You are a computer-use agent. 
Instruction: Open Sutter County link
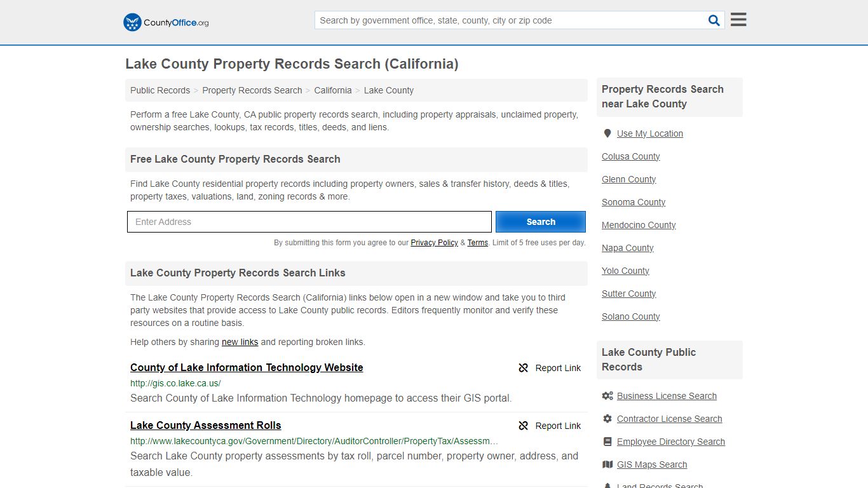tap(629, 294)
